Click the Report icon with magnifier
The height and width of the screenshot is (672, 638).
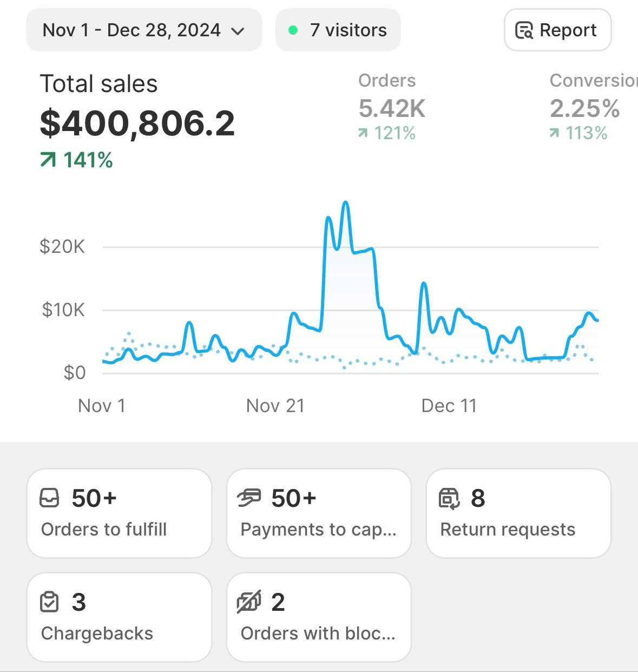tap(524, 30)
